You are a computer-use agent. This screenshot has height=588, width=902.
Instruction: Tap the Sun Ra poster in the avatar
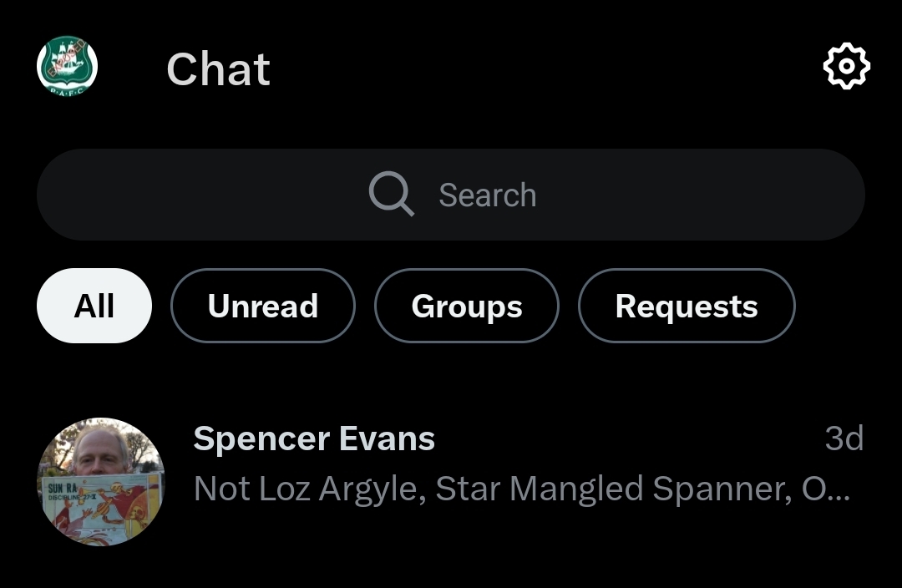click(x=101, y=506)
